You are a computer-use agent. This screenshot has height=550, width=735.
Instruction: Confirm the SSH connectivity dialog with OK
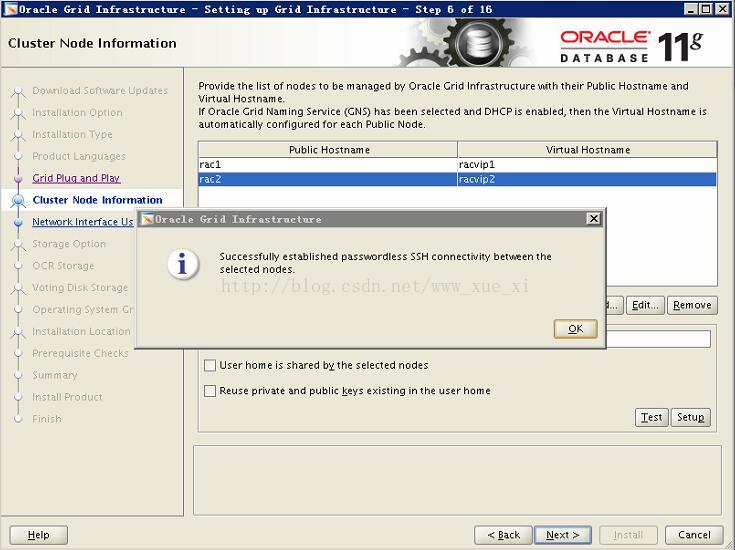pos(575,329)
